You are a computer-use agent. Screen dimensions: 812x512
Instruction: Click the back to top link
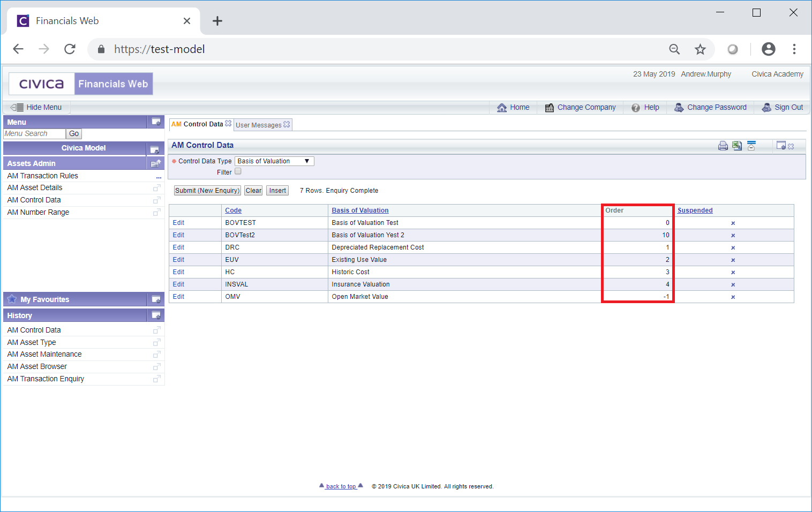tap(341, 486)
